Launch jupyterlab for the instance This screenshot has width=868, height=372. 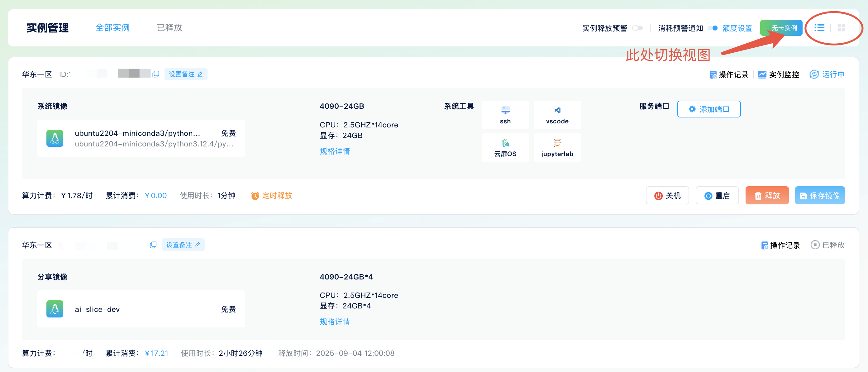pos(557,147)
